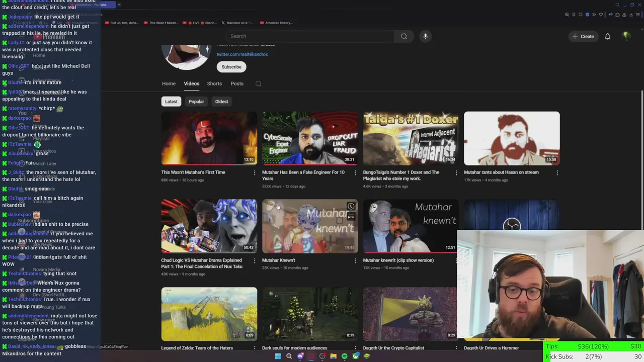Open Dark souls for modern audiences thumbnail
The height and width of the screenshot is (362, 644).
click(310, 314)
